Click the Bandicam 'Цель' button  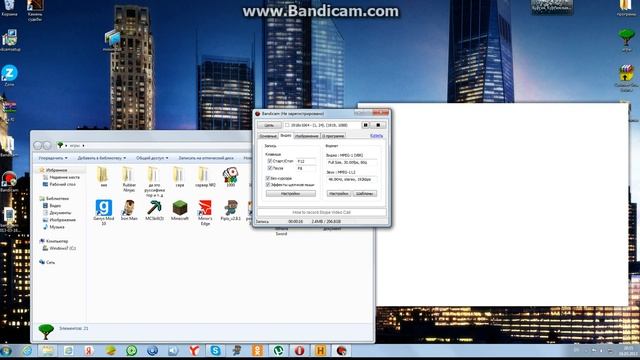[x=269, y=125]
